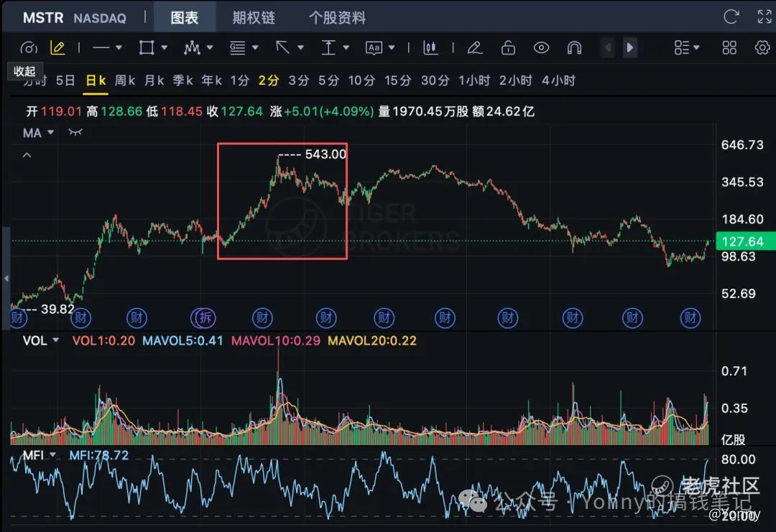Collapse the main chart panel caret
The image size is (776, 532).
27,155
